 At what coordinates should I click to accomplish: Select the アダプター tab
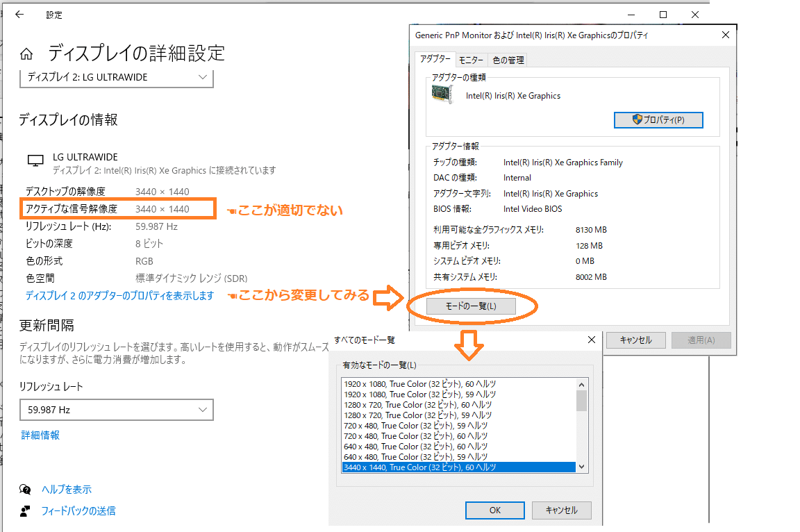pyautogui.click(x=435, y=59)
